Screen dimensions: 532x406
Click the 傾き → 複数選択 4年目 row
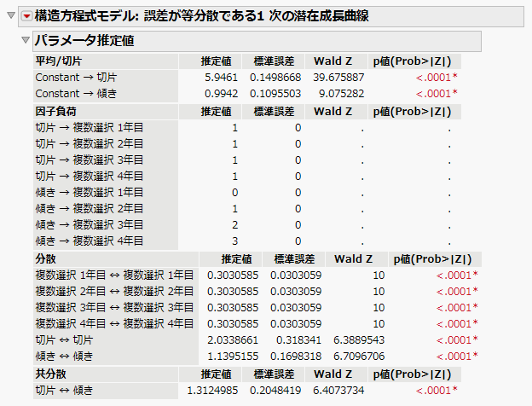click(90, 241)
